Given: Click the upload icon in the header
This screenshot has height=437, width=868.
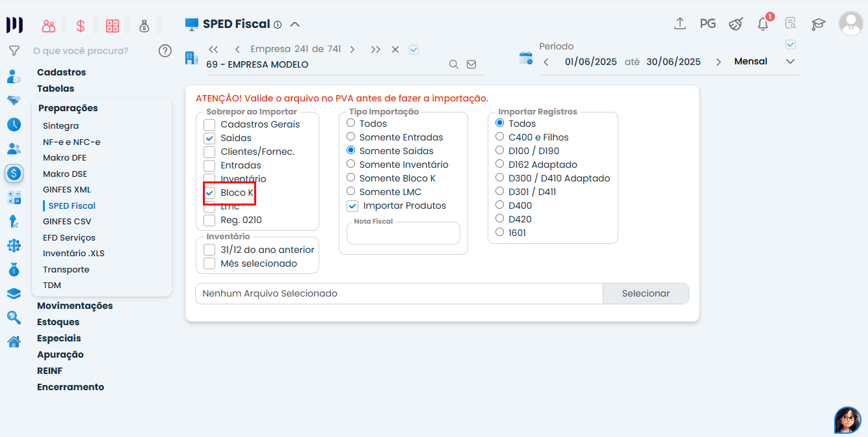Looking at the screenshot, I should [x=680, y=23].
